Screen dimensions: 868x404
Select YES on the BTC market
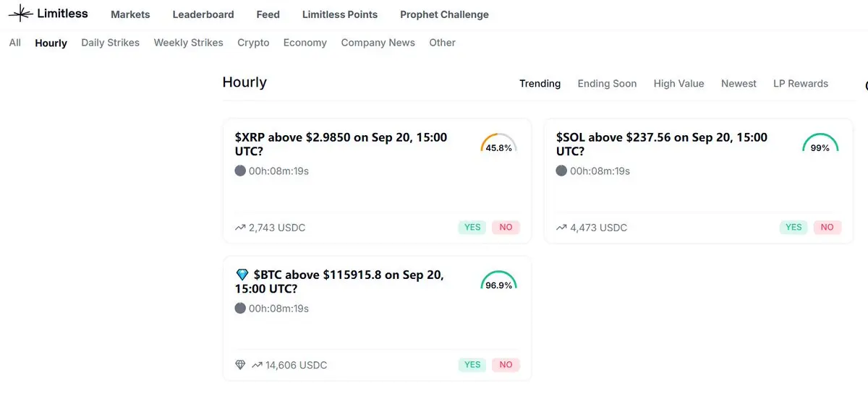point(472,364)
